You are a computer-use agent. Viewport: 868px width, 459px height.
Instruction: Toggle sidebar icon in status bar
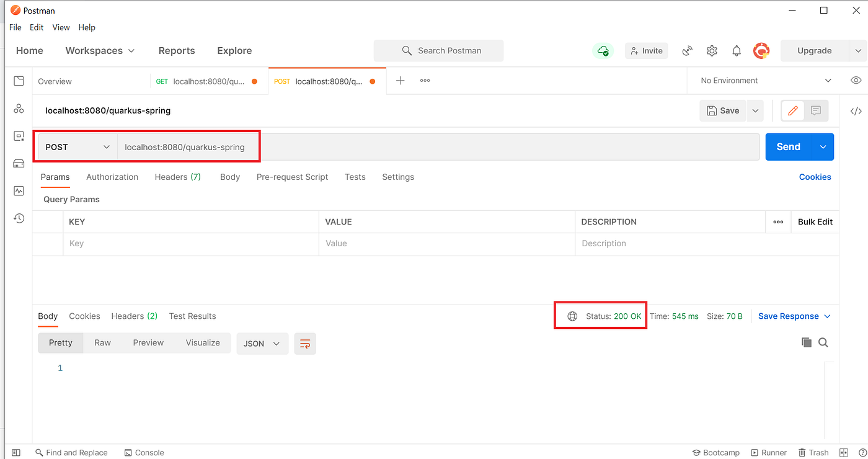[x=16, y=453]
